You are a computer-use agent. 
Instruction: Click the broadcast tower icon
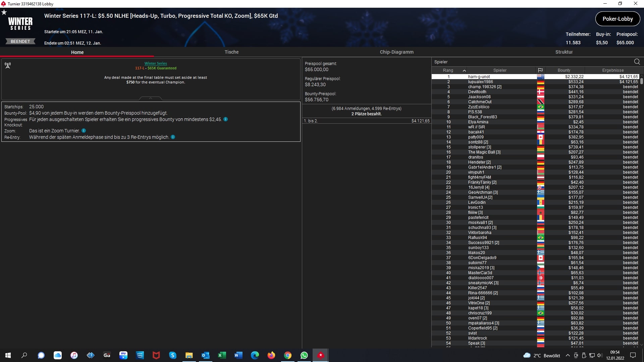tap(8, 65)
